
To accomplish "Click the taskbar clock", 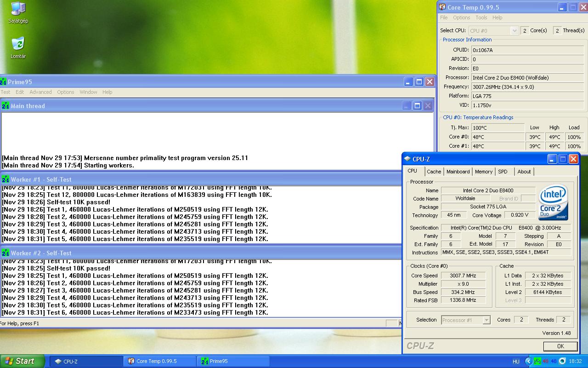I will click(575, 362).
